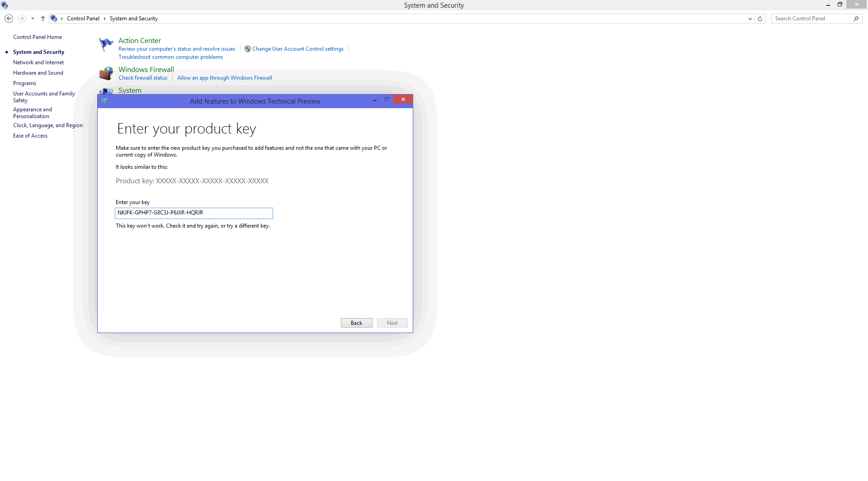The width and height of the screenshot is (868, 481).
Task: Click the 'This key won't work' error message
Action: pos(193,226)
